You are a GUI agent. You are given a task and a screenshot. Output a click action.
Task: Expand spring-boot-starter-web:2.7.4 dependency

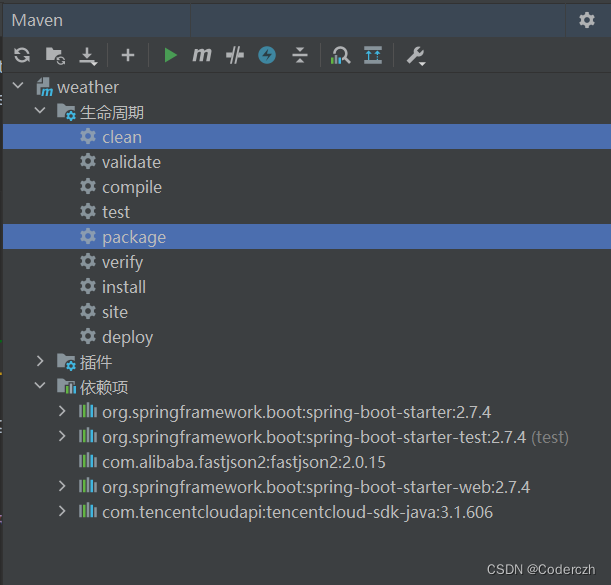click(62, 486)
